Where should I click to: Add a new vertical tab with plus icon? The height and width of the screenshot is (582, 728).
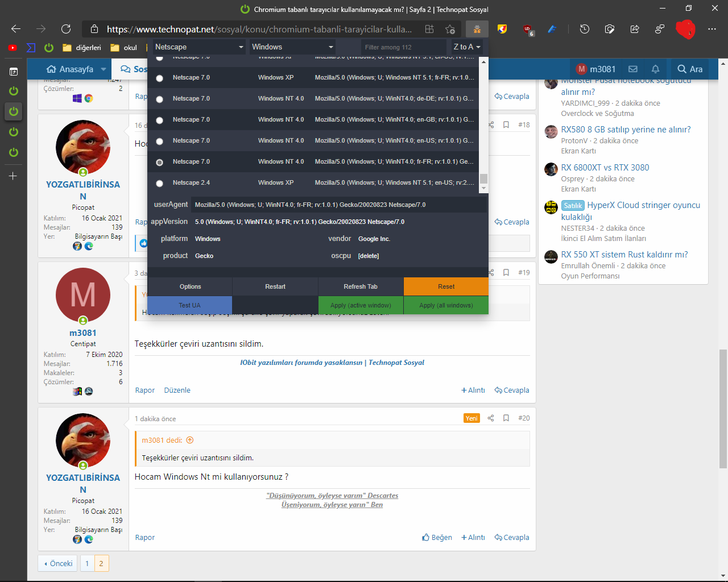pyautogui.click(x=13, y=176)
